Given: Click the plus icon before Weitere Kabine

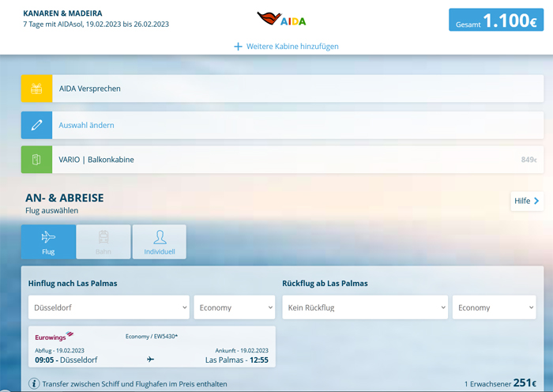Looking at the screenshot, I should tap(238, 46).
